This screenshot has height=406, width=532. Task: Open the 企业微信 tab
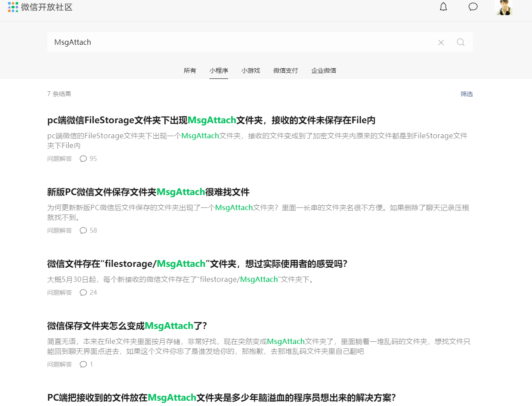click(324, 70)
